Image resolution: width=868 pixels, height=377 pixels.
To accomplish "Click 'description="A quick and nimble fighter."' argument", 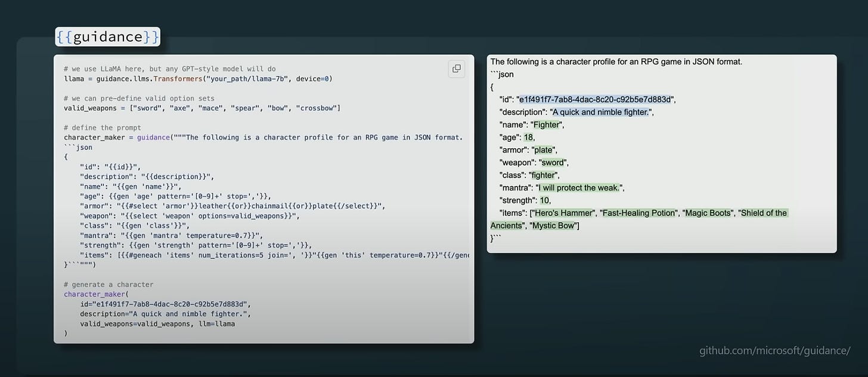I will [166, 314].
